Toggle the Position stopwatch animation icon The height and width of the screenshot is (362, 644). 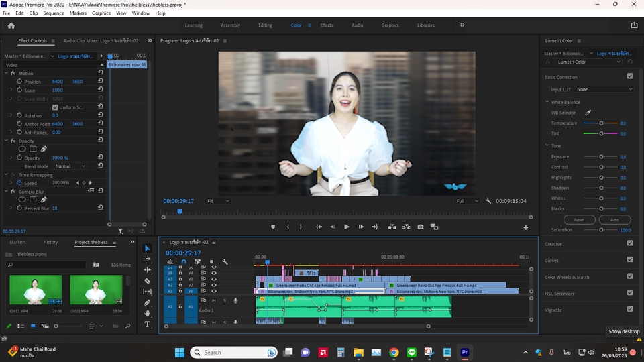[x=19, y=82]
